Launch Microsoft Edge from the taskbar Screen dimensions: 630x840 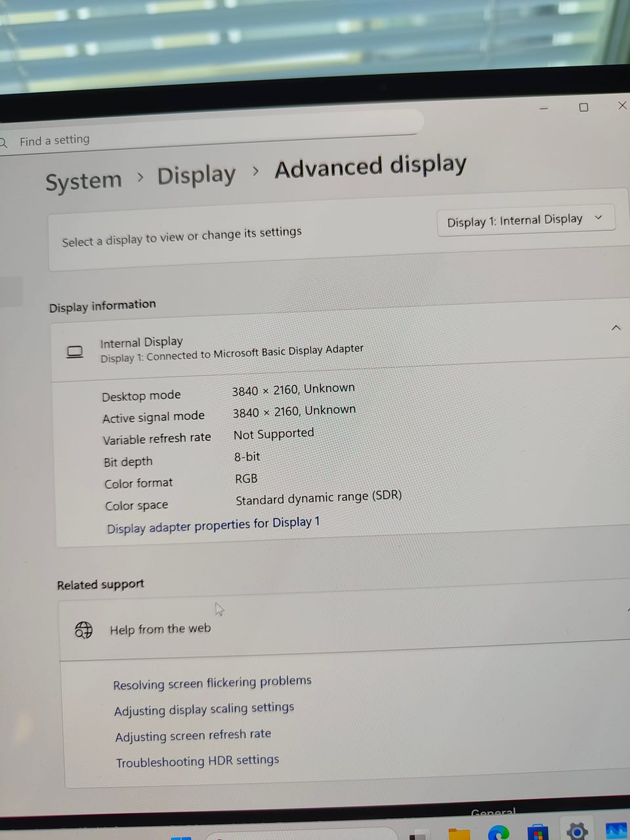499,832
